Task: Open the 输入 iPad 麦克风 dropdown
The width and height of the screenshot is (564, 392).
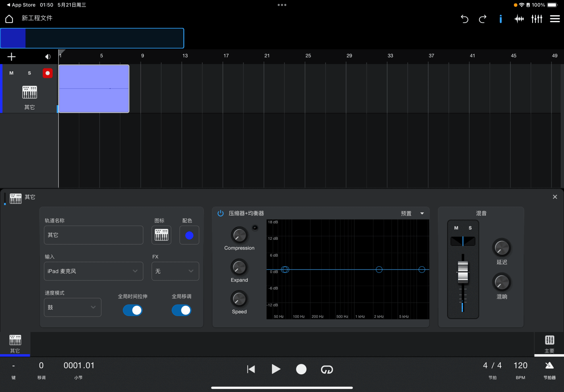Action: click(93, 271)
